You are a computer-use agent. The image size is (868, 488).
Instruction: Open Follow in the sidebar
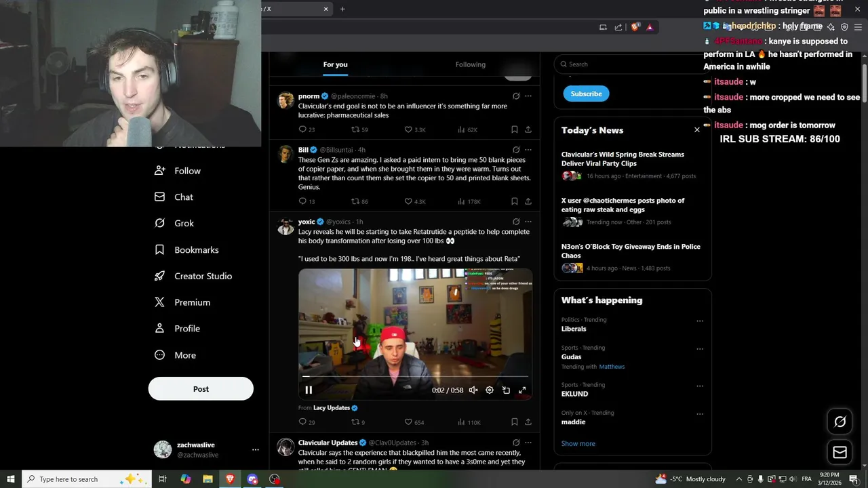(178, 171)
